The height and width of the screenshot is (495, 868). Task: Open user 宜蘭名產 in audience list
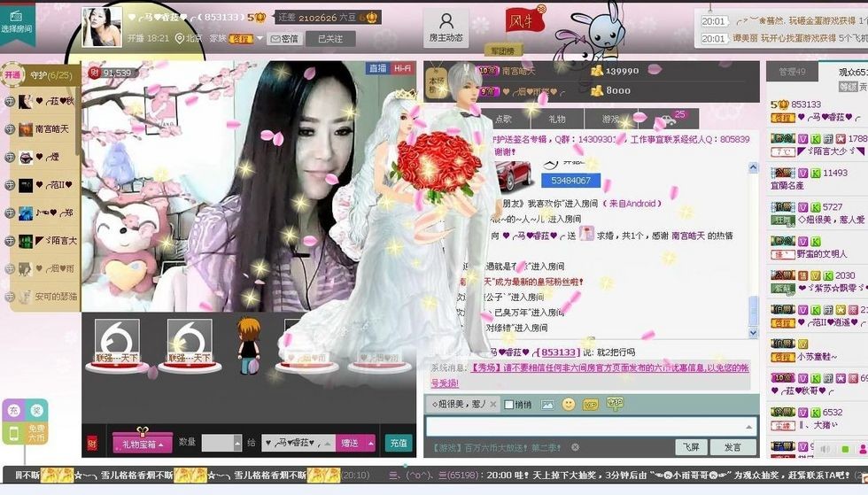(x=787, y=185)
